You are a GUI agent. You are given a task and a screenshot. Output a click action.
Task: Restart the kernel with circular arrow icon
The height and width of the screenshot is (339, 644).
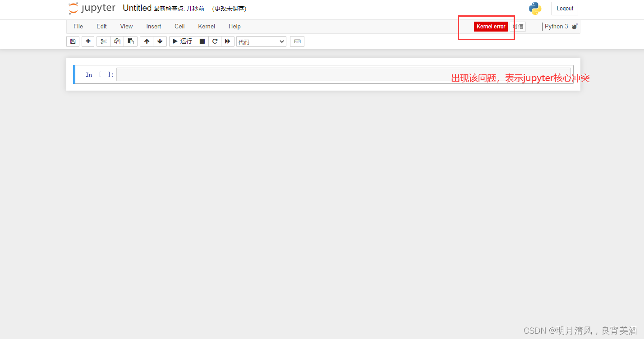click(215, 41)
